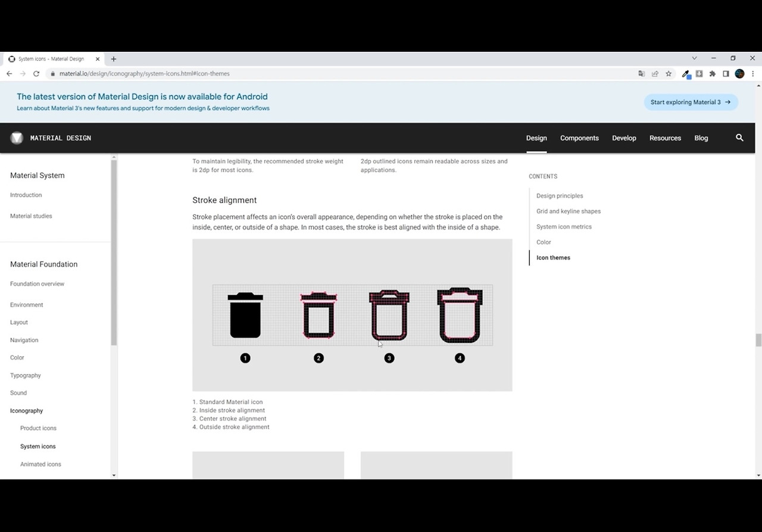This screenshot has width=762, height=532.
Task: Click the Material Design logo icon
Action: click(17, 138)
